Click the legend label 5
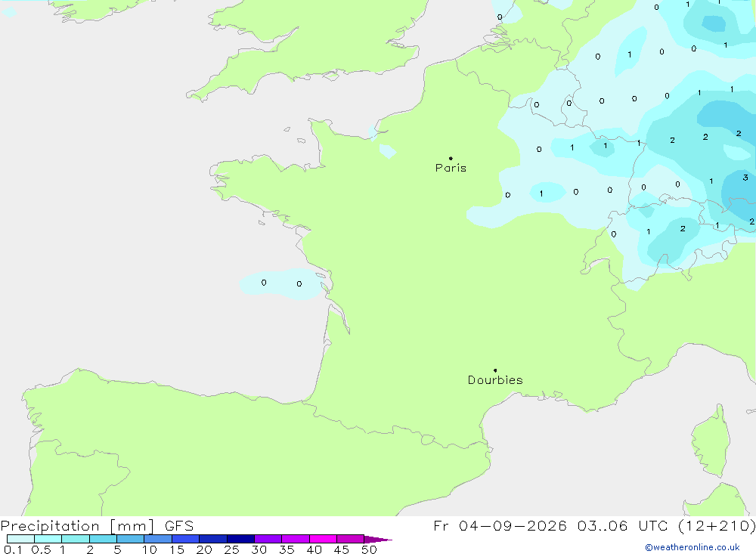This screenshot has height=554, width=756. pos(117,549)
